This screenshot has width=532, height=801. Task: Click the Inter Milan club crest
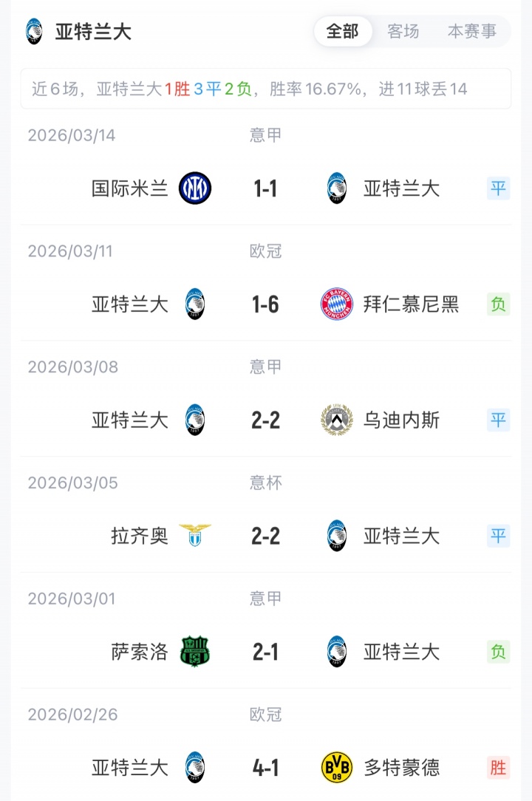[x=195, y=188]
